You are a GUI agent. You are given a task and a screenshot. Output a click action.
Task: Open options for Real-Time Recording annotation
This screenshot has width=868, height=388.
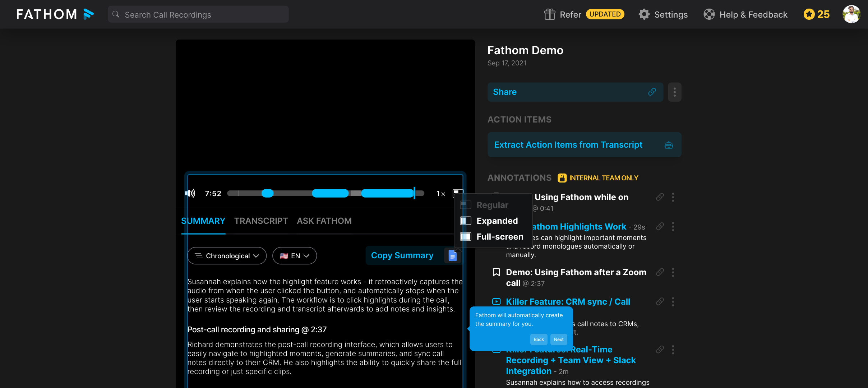673,350
